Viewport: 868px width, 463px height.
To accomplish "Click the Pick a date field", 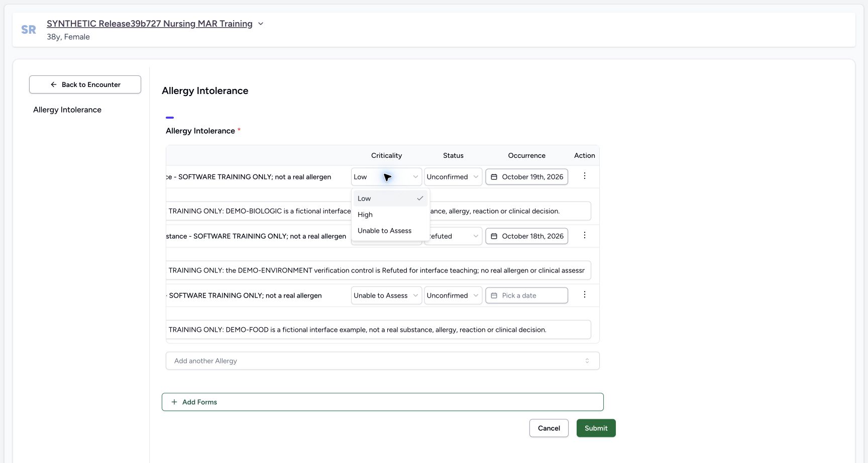I will (526, 295).
